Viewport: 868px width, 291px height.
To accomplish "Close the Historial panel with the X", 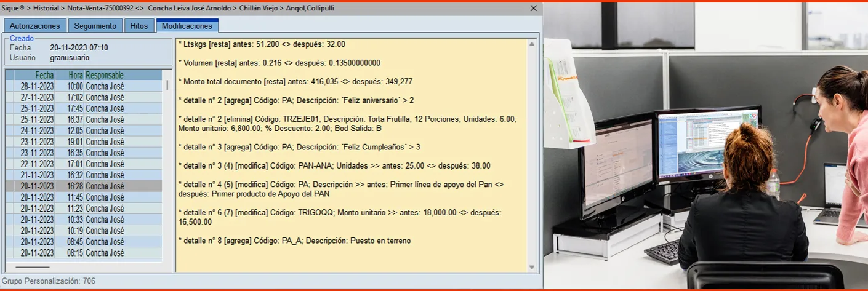I will click(x=534, y=9).
